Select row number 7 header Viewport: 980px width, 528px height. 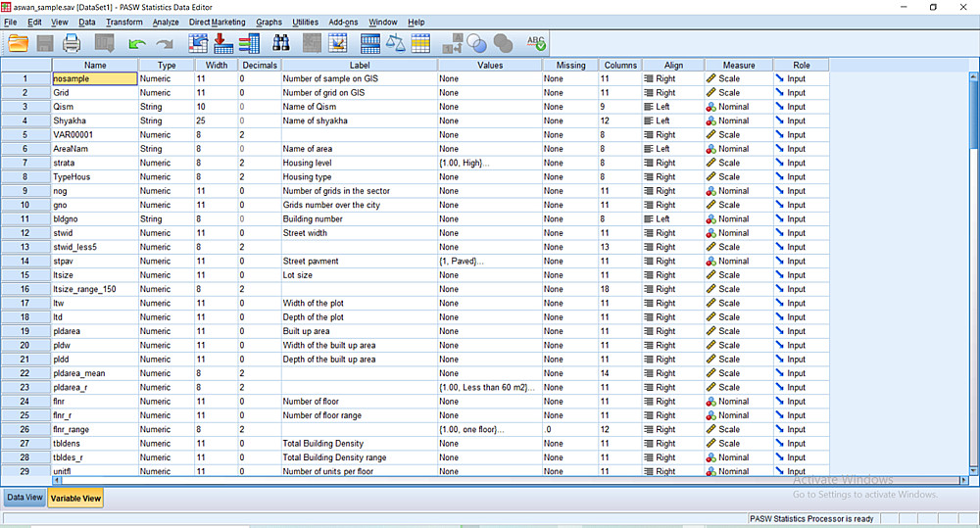[25, 163]
